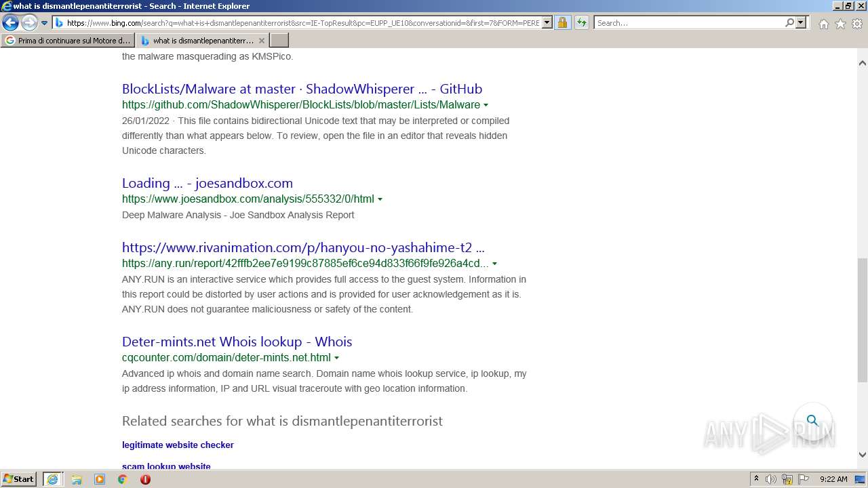The width and height of the screenshot is (868, 488).
Task: Launch Chrome from the taskbar
Action: tap(123, 479)
